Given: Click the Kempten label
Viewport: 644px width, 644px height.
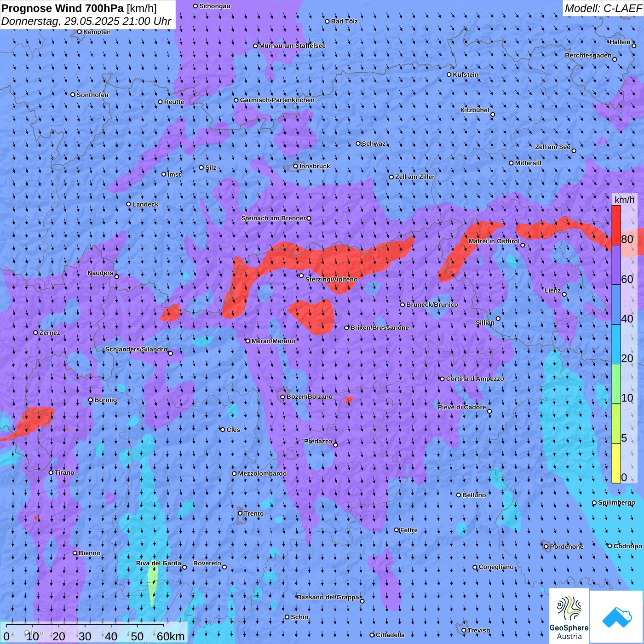Looking at the screenshot, I should (x=97, y=32).
